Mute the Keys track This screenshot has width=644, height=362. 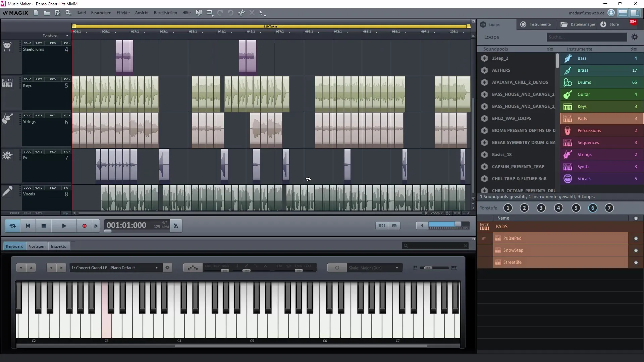tap(39, 79)
